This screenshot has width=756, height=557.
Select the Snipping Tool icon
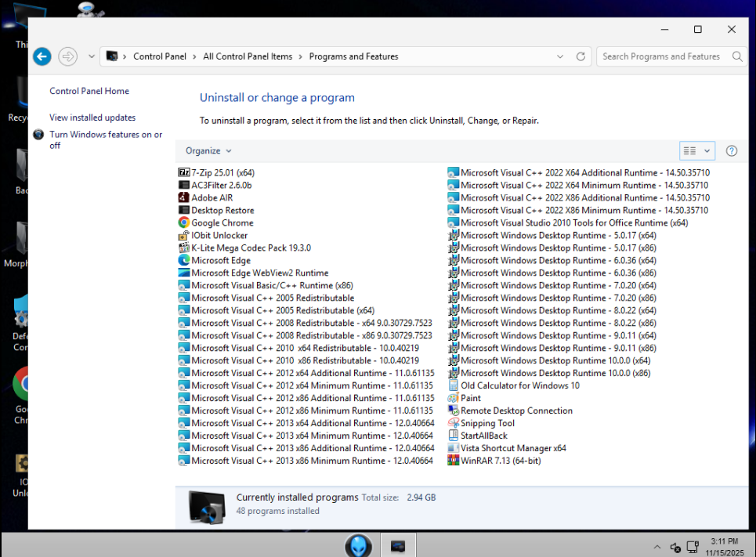point(454,423)
